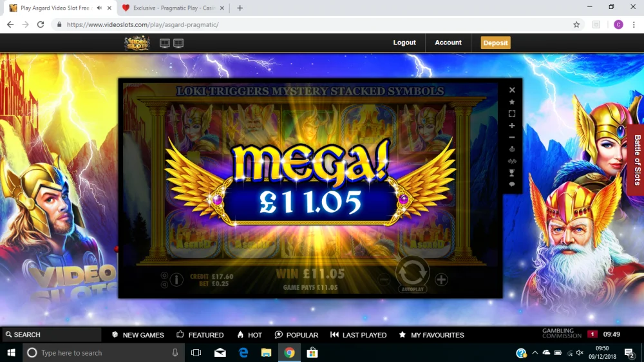This screenshot has width=644, height=362.
Task: Close the Exclusive Pragmatic Play tab
Action: [x=222, y=8]
